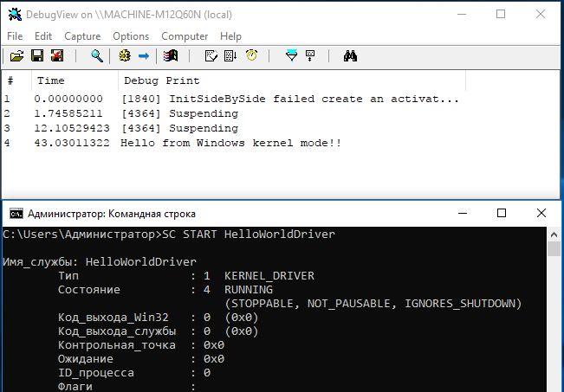Open the Edit menu in DebugView

(x=43, y=36)
